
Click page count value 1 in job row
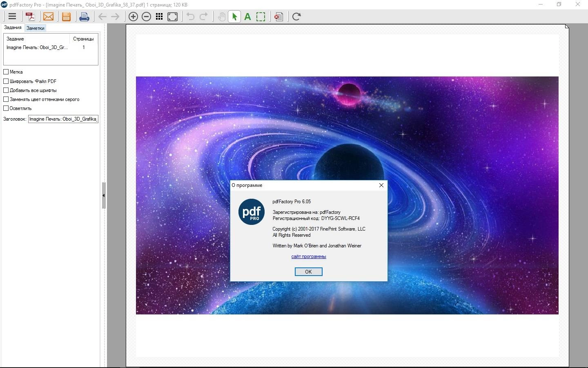84,47
